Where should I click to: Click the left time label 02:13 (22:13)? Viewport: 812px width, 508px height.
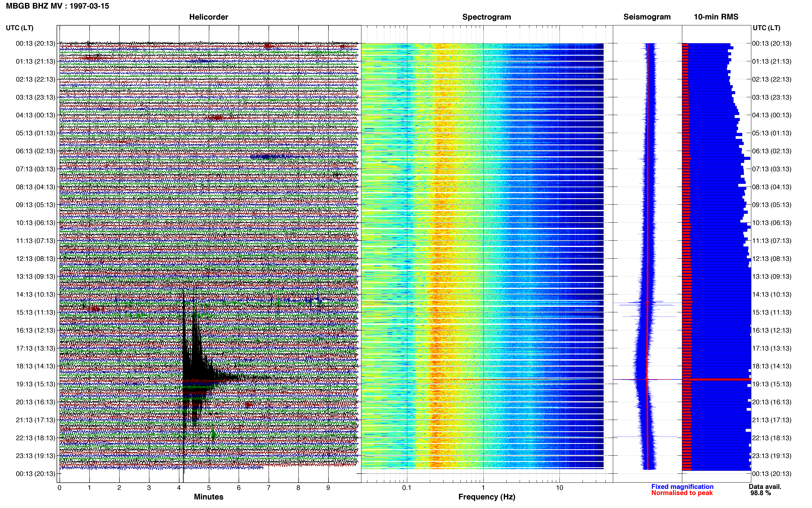click(x=36, y=79)
